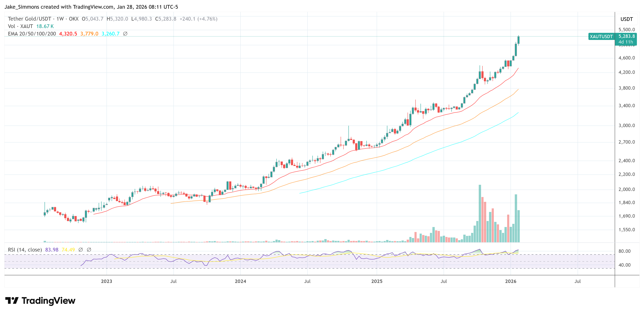The image size is (644, 314).
Task: Toggle RSI-based MA with second ∅ icon
Action: (x=89, y=250)
